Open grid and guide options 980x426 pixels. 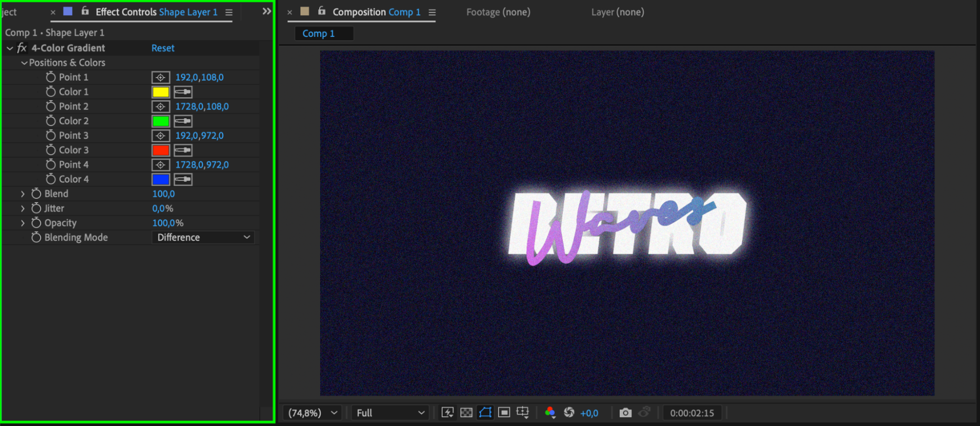pos(523,413)
